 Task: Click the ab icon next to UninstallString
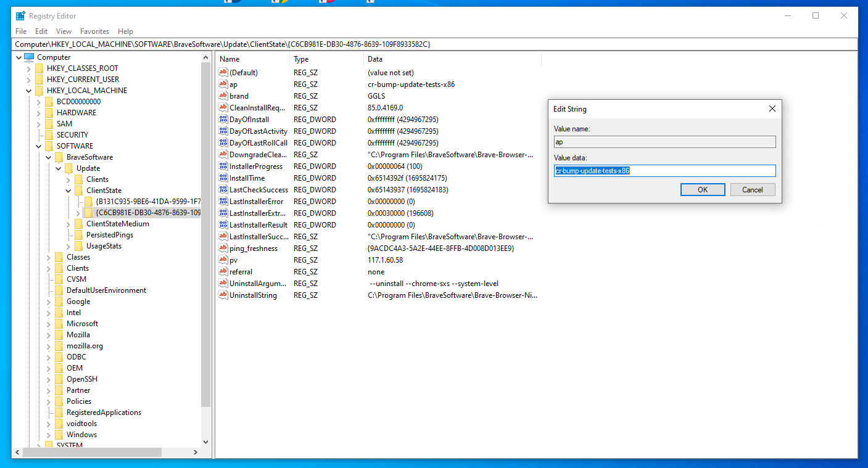(x=223, y=295)
